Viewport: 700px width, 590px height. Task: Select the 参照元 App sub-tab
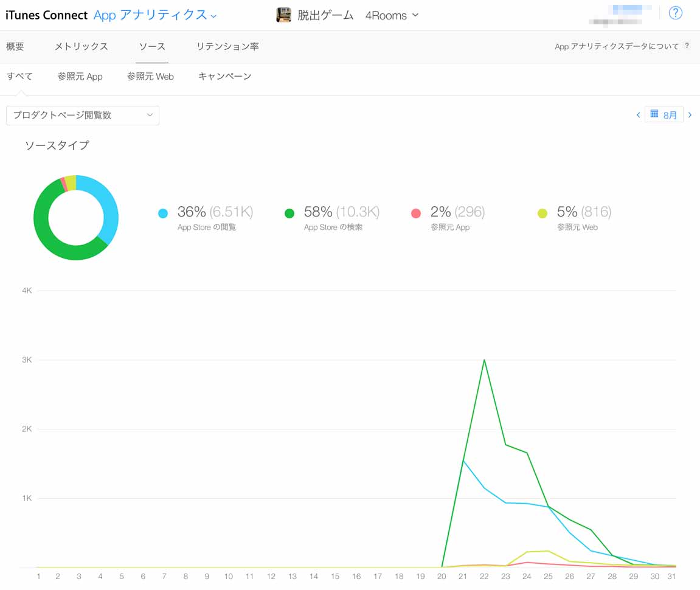(x=80, y=77)
